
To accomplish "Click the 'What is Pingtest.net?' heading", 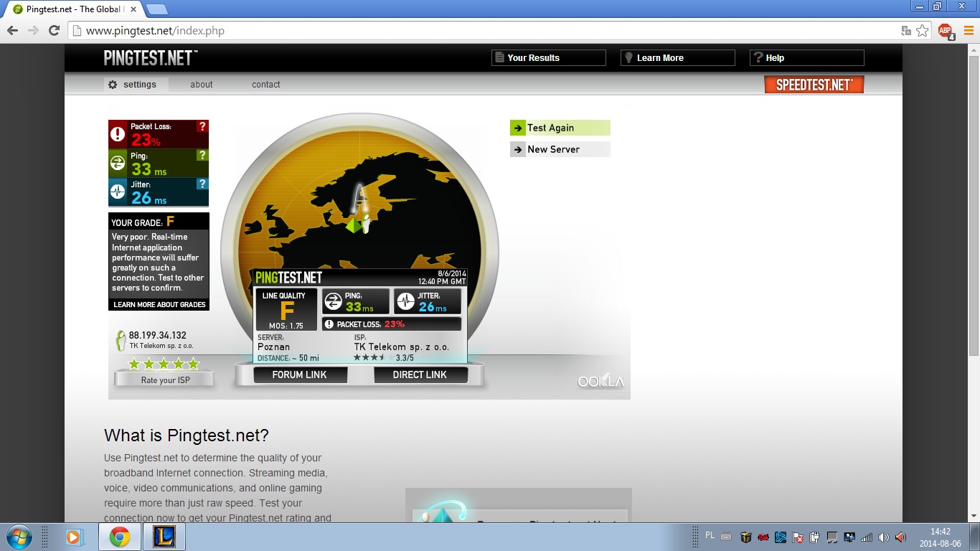I will click(187, 435).
